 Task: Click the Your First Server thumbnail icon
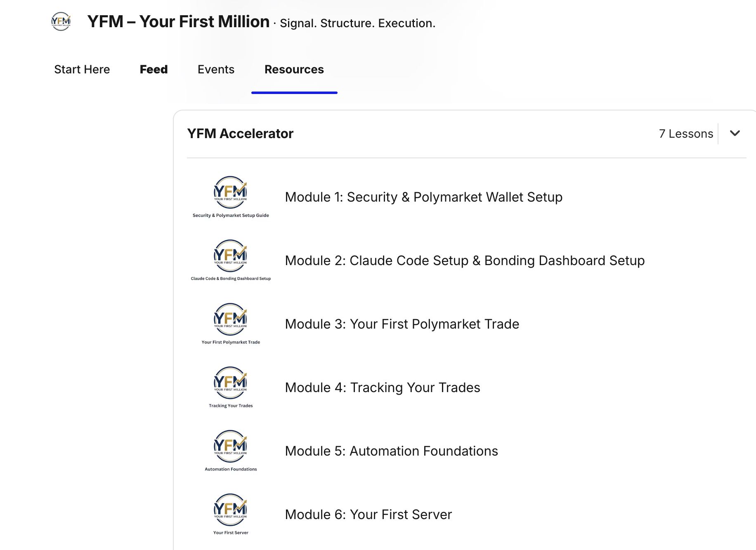click(x=231, y=515)
